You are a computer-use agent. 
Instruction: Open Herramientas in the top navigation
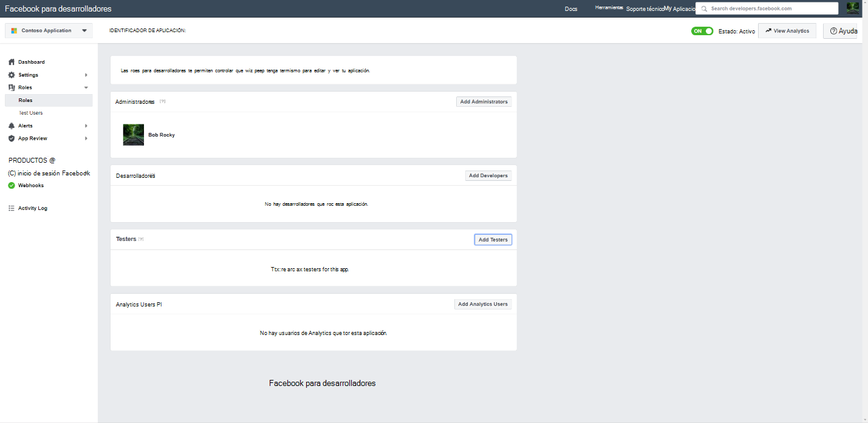click(x=609, y=8)
